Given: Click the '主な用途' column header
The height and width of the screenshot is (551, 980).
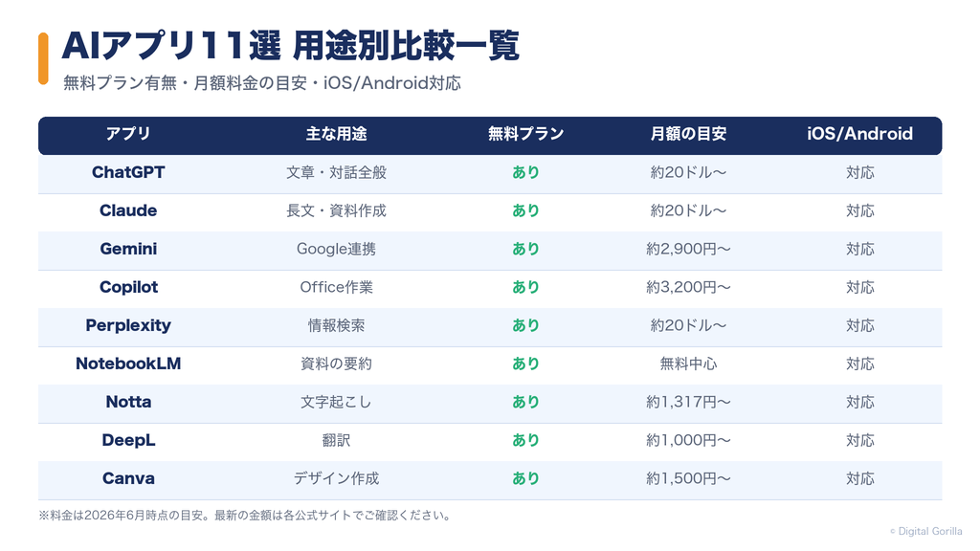Looking at the screenshot, I should [x=336, y=134].
